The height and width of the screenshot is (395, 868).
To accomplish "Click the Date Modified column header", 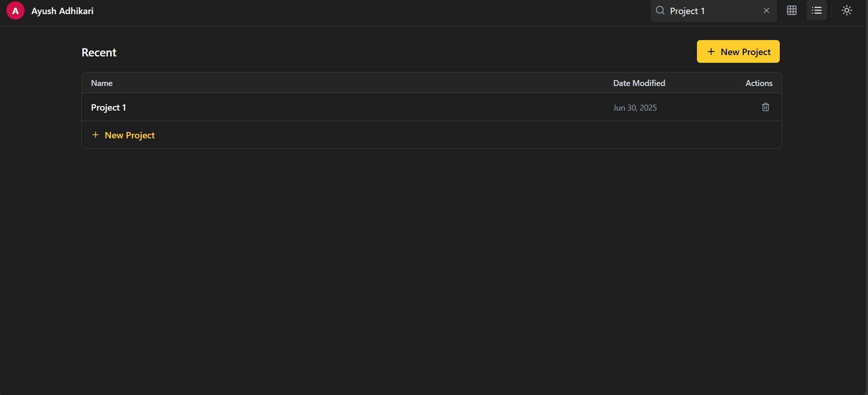I will 639,83.
